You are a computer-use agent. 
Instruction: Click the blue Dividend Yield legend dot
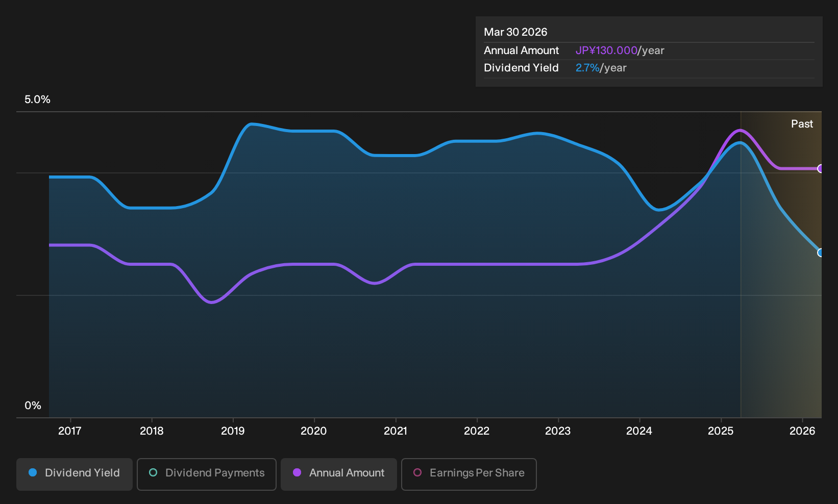tap(33, 473)
